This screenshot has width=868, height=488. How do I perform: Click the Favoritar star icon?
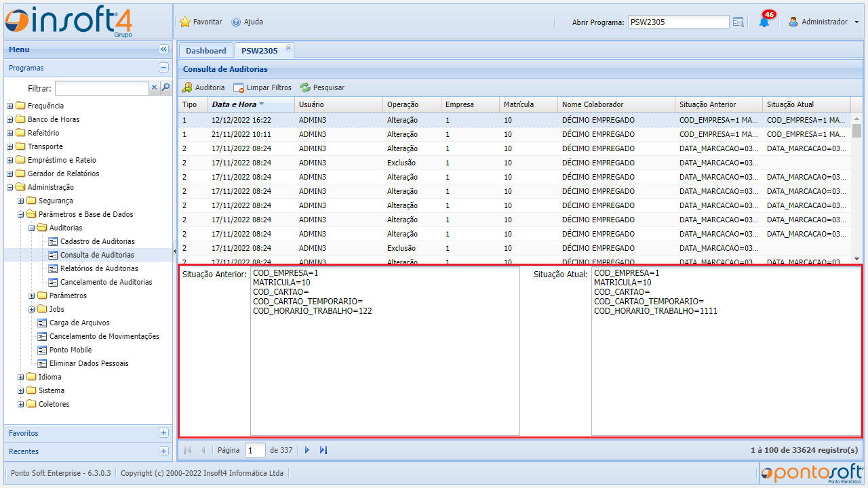pos(185,22)
